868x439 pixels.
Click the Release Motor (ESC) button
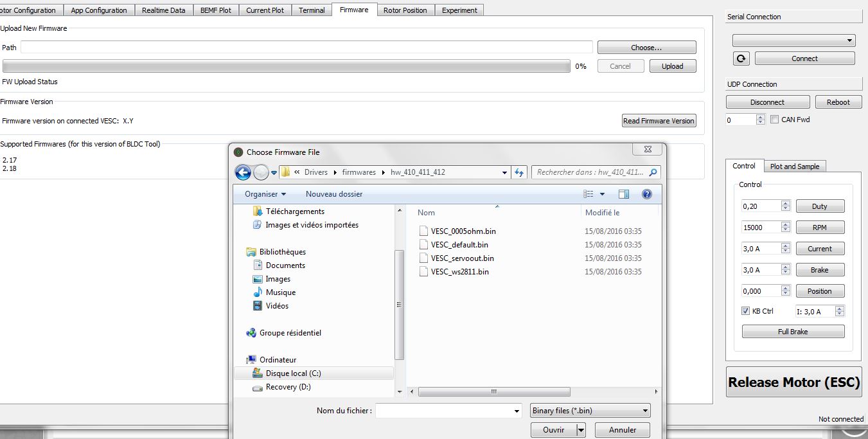pos(794,382)
